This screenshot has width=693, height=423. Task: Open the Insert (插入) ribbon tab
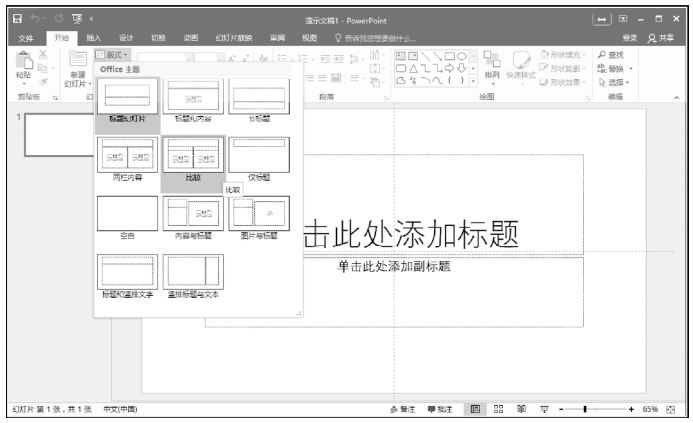(x=93, y=37)
